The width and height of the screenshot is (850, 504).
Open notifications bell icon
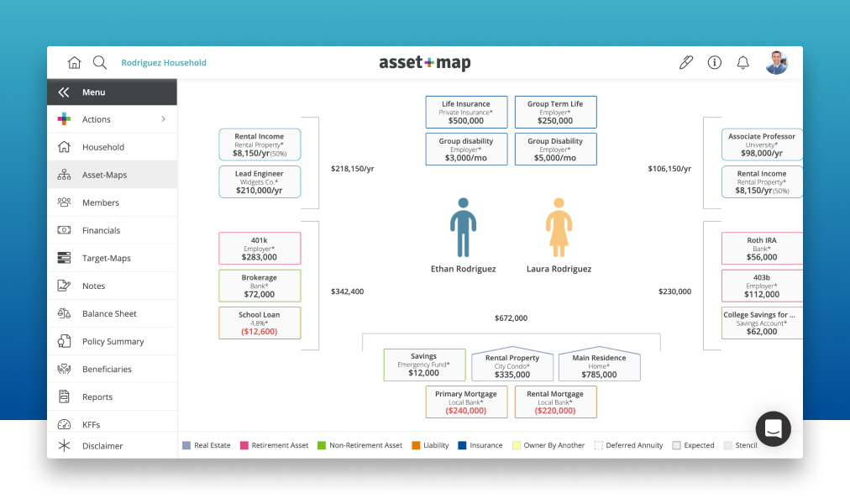tap(742, 62)
